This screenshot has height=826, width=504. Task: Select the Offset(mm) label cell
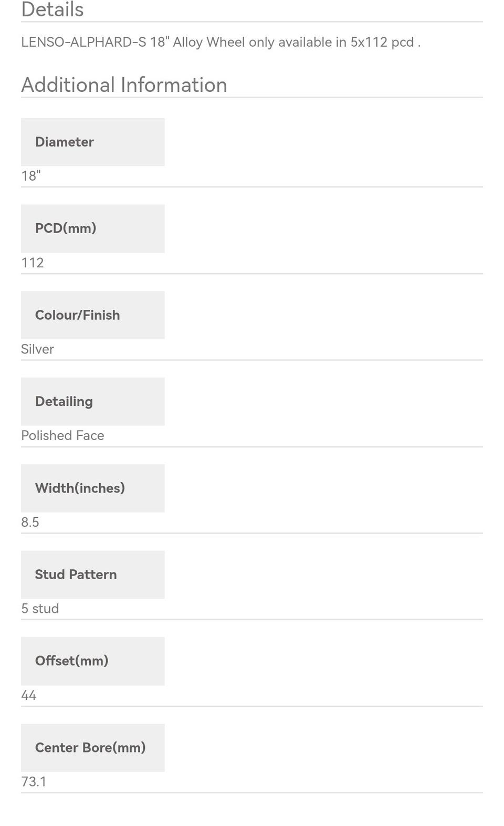93,661
